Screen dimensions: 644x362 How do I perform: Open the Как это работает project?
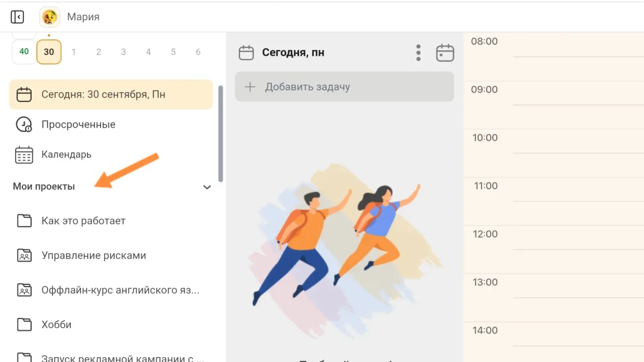point(83,221)
